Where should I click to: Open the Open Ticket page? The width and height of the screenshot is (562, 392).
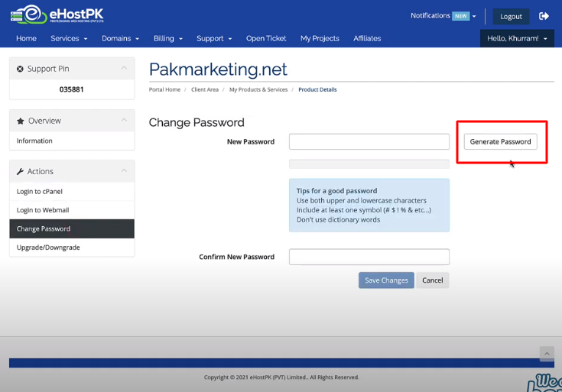tap(266, 38)
